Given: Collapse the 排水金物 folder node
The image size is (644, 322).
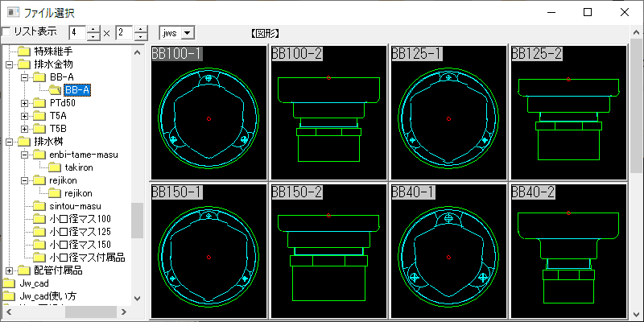Looking at the screenshot, I should tap(9, 64).
